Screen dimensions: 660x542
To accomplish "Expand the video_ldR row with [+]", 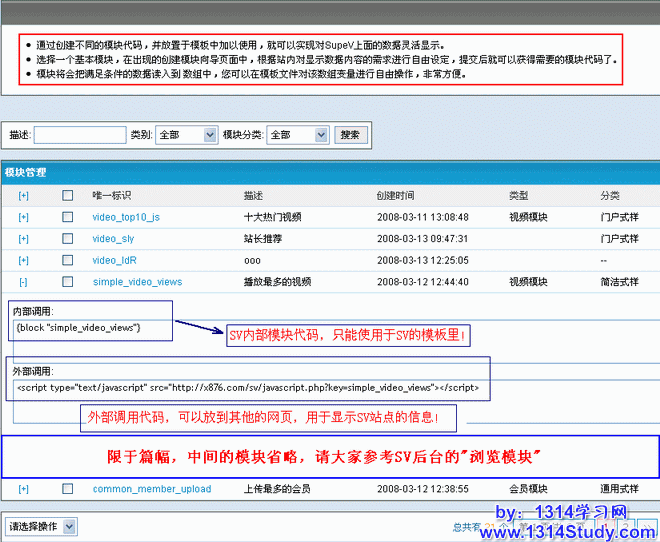I will (24, 260).
